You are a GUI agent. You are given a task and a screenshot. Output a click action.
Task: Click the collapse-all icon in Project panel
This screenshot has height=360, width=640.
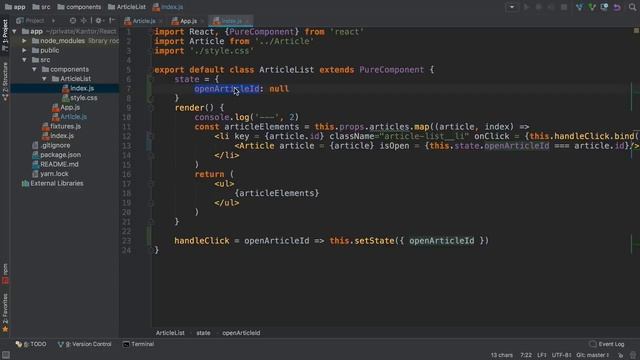point(84,20)
